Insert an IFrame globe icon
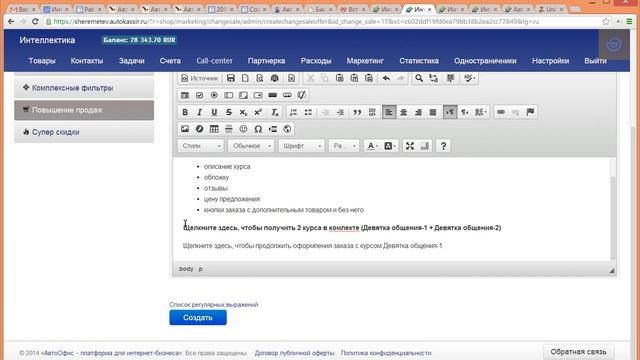This screenshot has width=640, height=360. 287,129
